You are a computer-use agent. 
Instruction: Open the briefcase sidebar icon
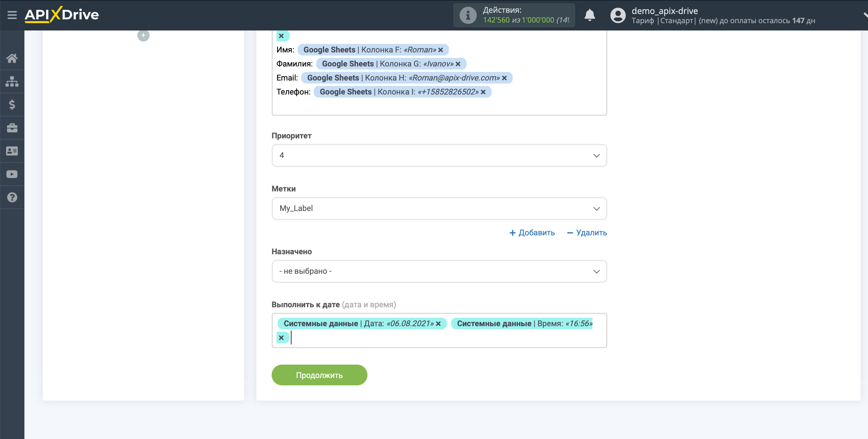12,128
